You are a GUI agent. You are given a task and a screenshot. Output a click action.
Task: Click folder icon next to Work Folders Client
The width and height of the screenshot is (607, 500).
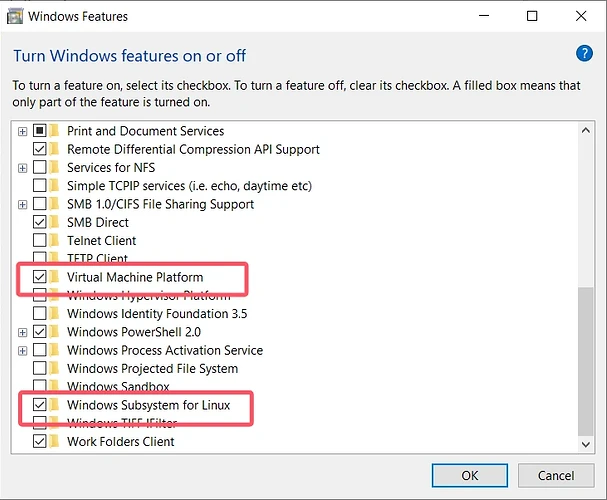pos(55,441)
